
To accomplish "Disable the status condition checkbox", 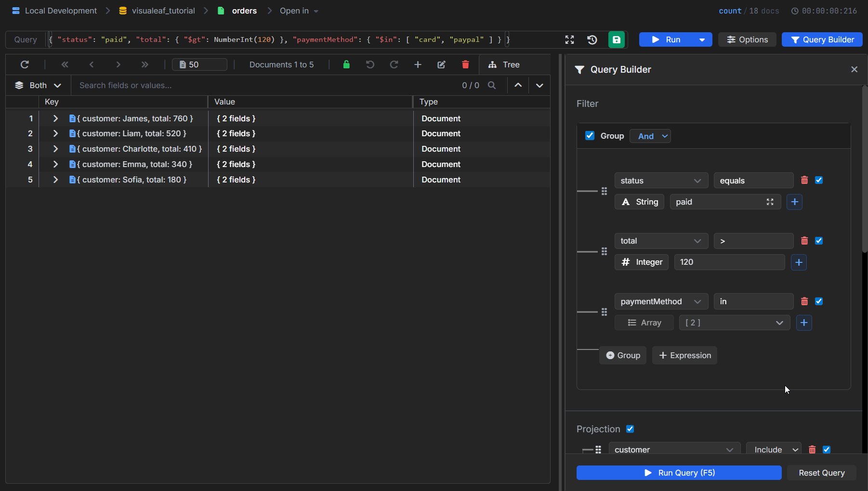I will click(x=819, y=180).
